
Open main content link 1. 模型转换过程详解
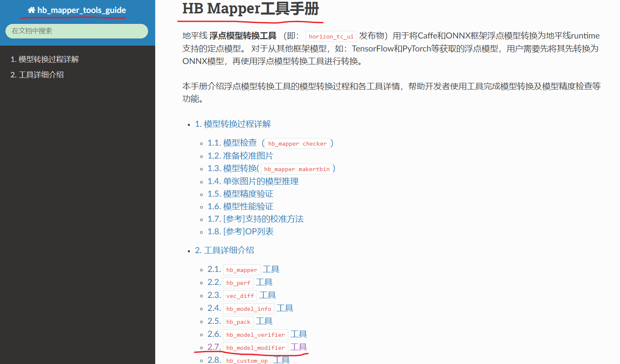(x=233, y=124)
